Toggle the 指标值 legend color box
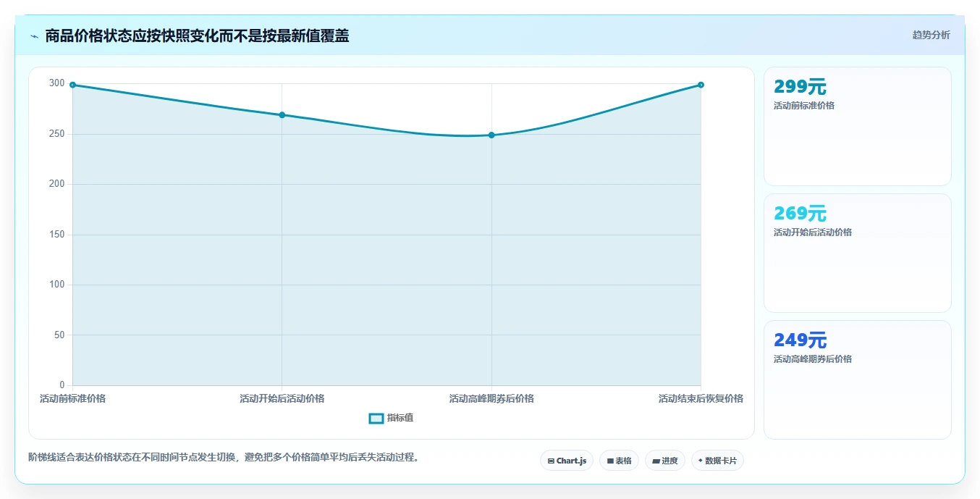 tap(376, 419)
